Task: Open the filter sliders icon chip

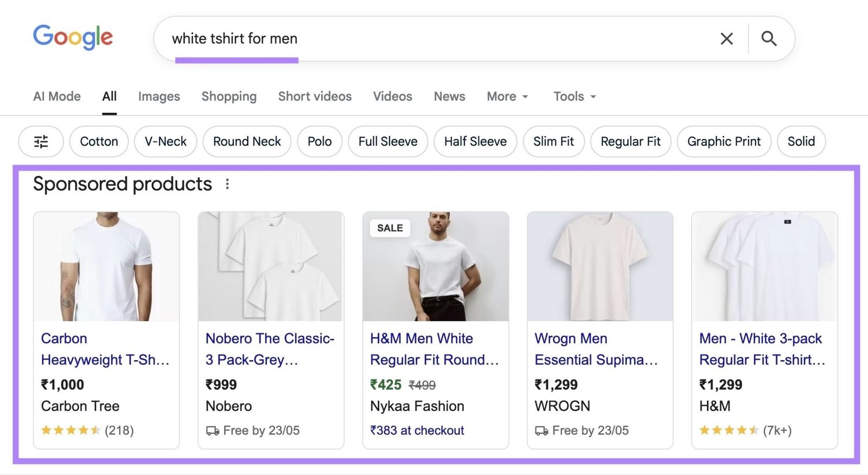Action: click(41, 142)
